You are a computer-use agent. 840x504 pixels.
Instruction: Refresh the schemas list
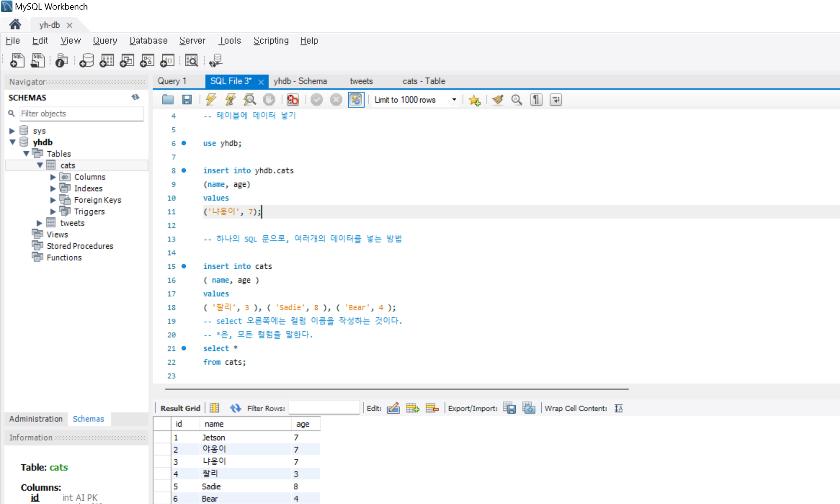(135, 97)
